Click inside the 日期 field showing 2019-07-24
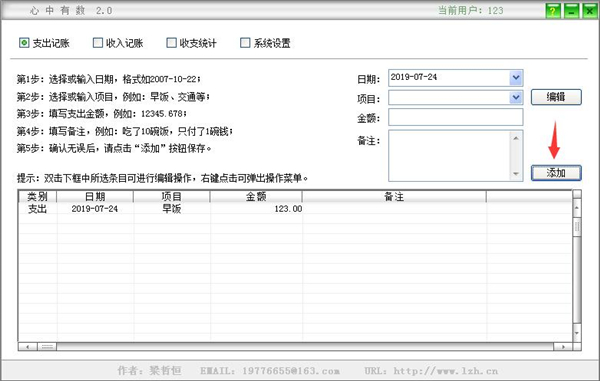This screenshot has height=381, width=600. (449, 78)
